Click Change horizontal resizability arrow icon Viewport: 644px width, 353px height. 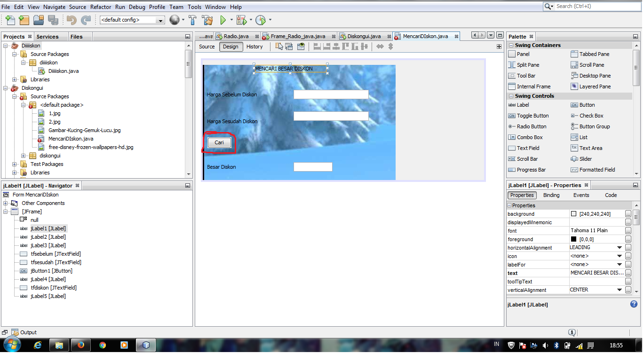tap(380, 46)
